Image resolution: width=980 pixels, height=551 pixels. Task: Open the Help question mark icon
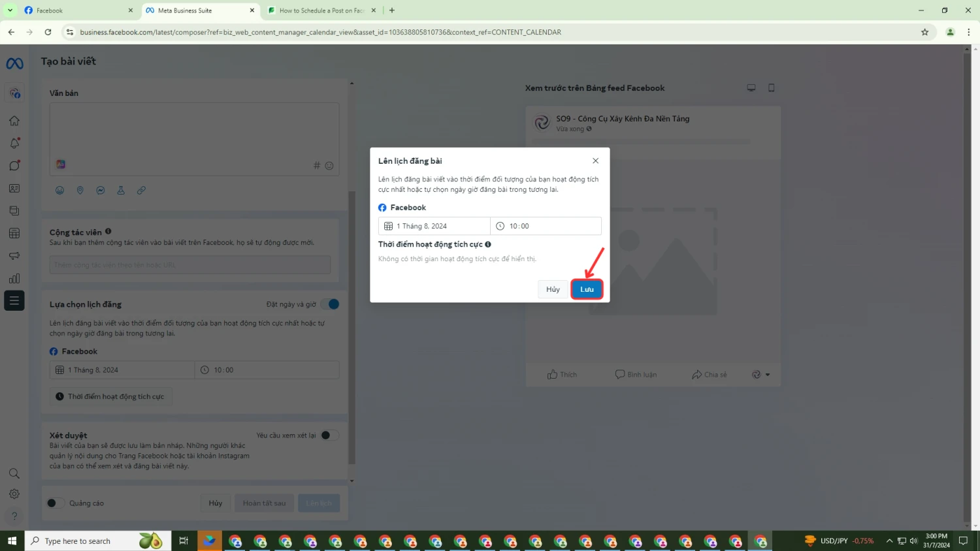click(x=14, y=516)
